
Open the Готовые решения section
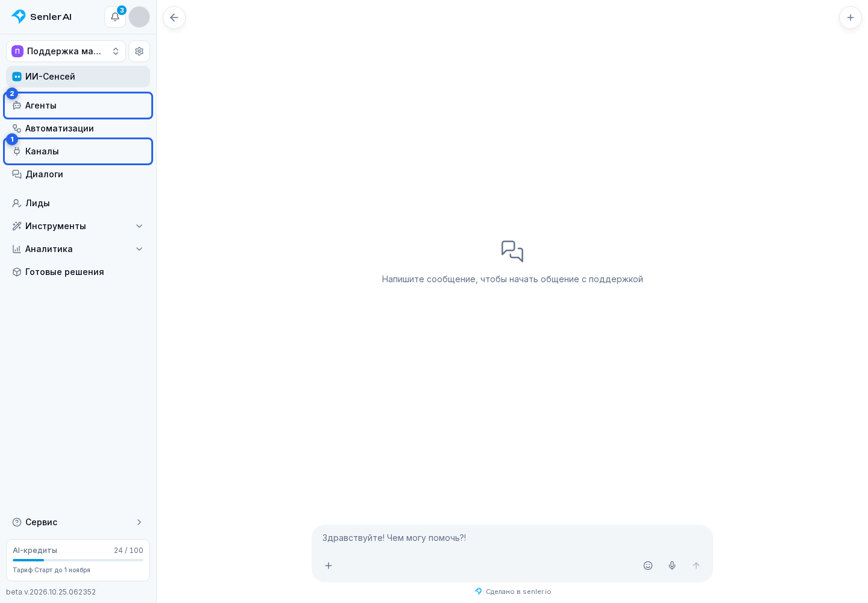pos(78,272)
